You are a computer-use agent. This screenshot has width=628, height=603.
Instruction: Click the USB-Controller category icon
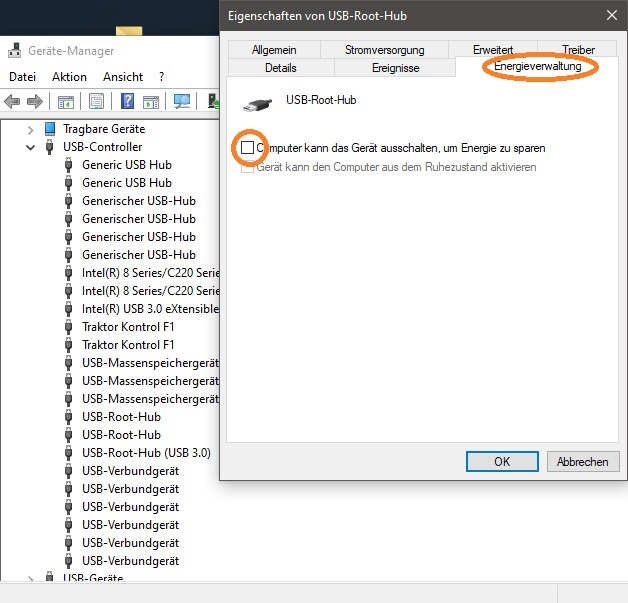pos(50,147)
